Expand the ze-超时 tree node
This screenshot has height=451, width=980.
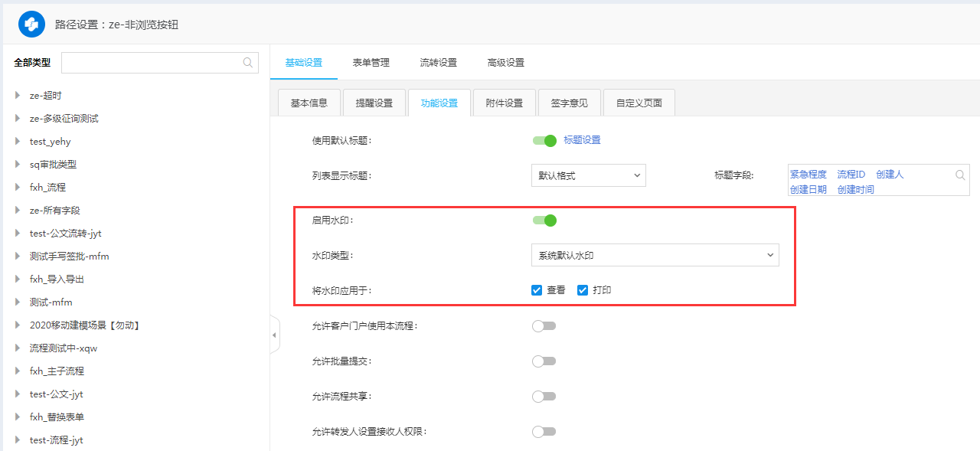point(18,96)
